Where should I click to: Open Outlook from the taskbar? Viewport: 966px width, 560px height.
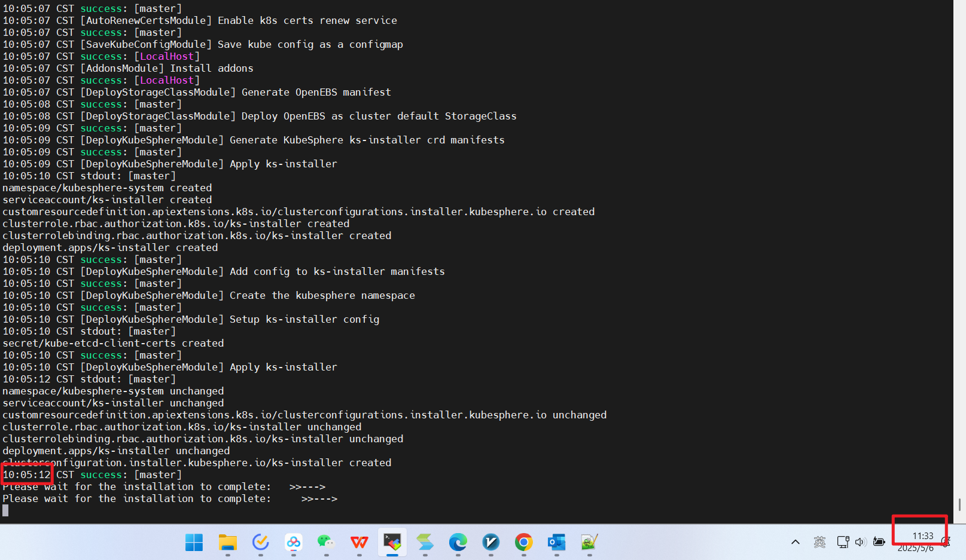(556, 542)
